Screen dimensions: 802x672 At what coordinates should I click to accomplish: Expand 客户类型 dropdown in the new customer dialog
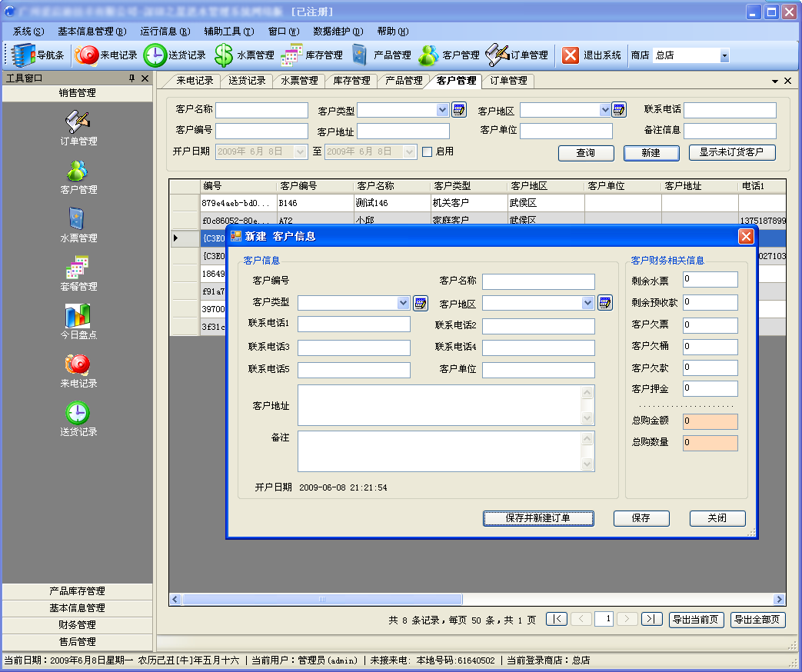click(x=404, y=303)
